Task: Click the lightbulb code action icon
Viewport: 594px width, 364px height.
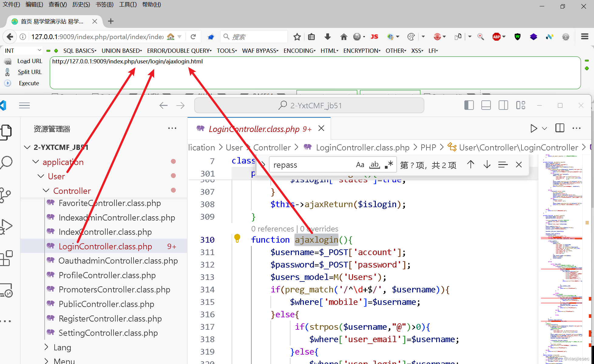Action: [237, 238]
